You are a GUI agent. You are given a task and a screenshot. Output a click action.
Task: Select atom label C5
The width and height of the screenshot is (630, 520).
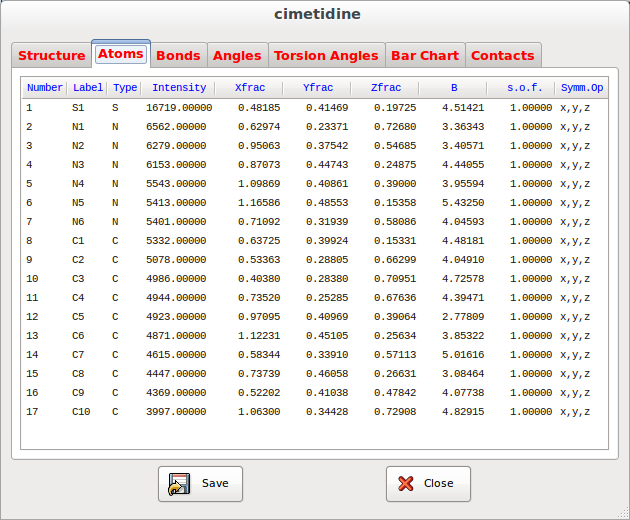click(x=78, y=317)
